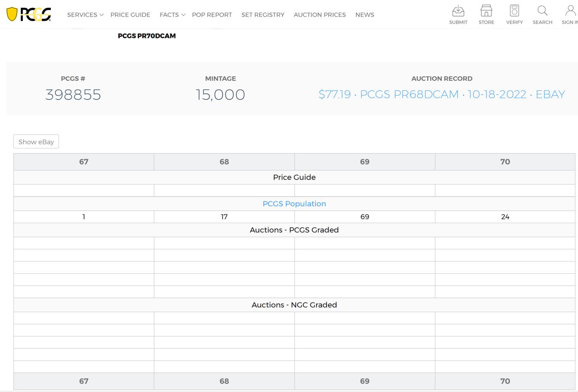The image size is (578, 392).
Task: Toggle the Show eBay button
Action: [36, 142]
